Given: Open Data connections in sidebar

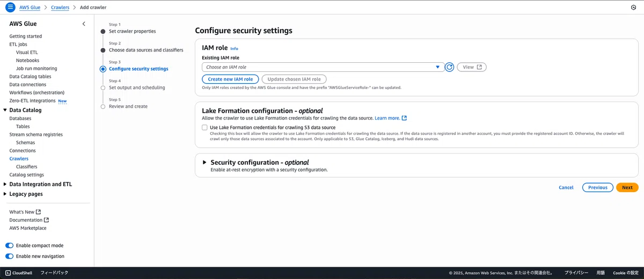Looking at the screenshot, I should tap(28, 85).
